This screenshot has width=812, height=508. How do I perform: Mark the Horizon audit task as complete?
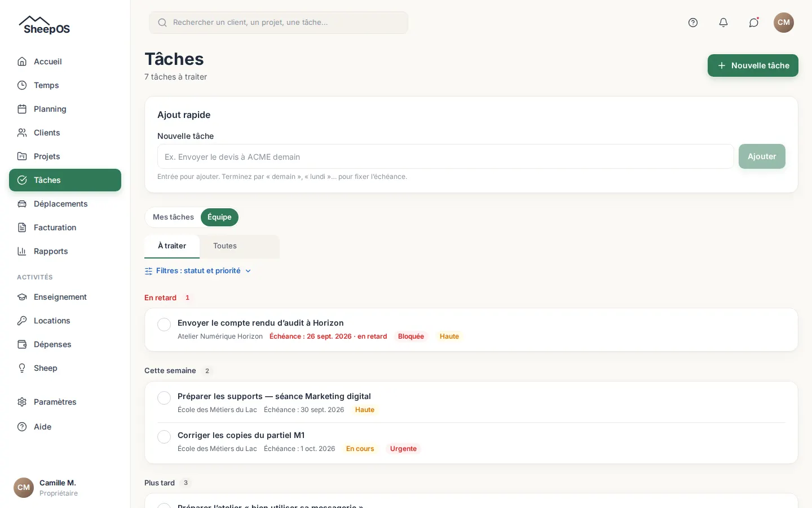tap(164, 325)
